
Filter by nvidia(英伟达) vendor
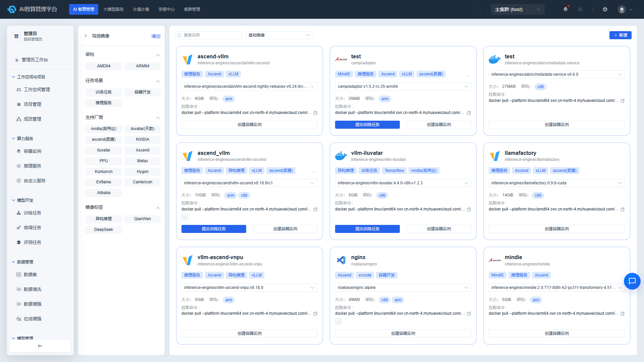click(104, 129)
